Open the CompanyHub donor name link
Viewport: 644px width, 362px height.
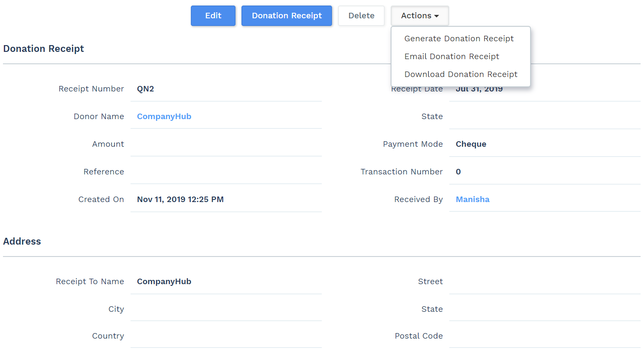click(x=164, y=117)
